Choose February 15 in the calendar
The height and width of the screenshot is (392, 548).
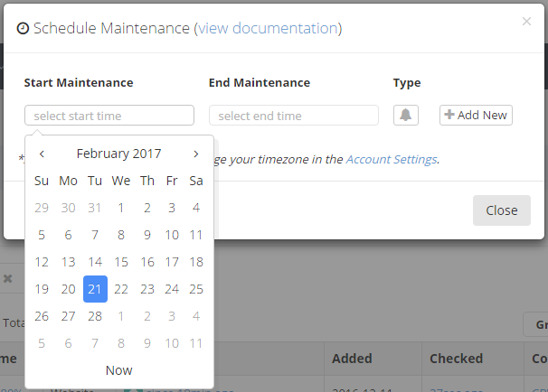121,262
